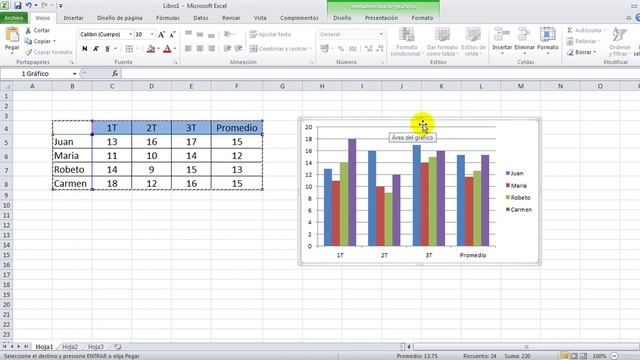Toggle bold N formatting
Viewport: 640px width, 360px height.
click(84, 49)
